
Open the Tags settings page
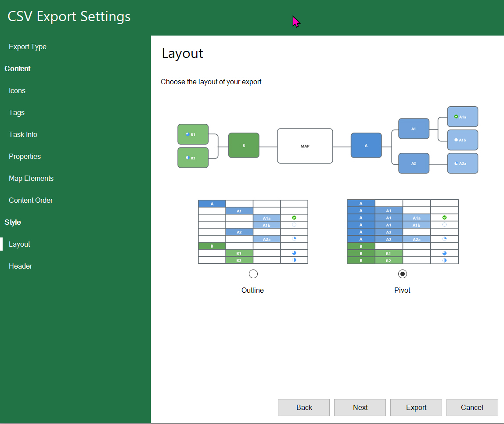(x=17, y=112)
